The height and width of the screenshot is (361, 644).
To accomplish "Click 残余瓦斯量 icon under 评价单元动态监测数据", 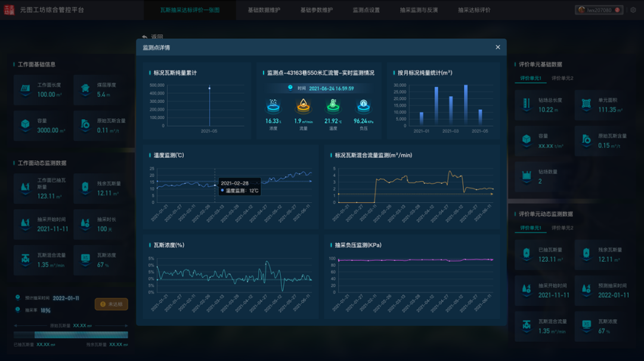I will (x=587, y=254).
